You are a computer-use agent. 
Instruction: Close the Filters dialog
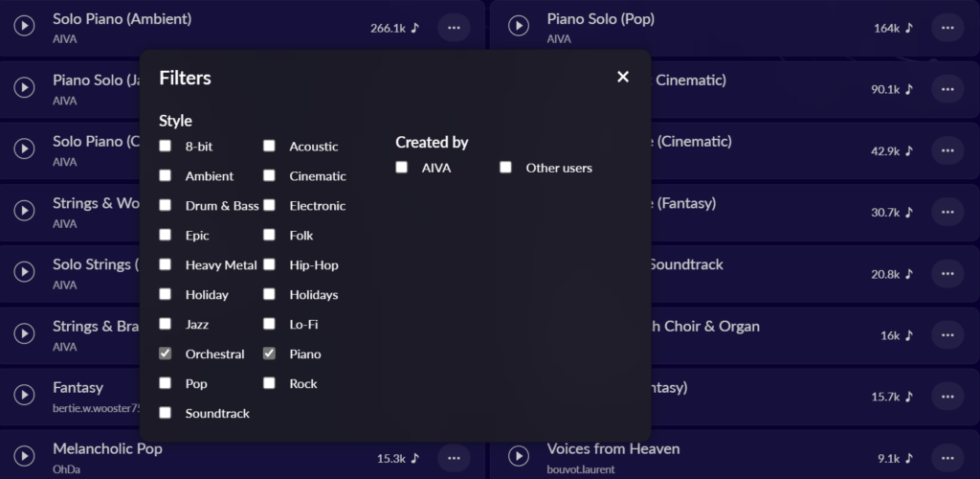(622, 77)
